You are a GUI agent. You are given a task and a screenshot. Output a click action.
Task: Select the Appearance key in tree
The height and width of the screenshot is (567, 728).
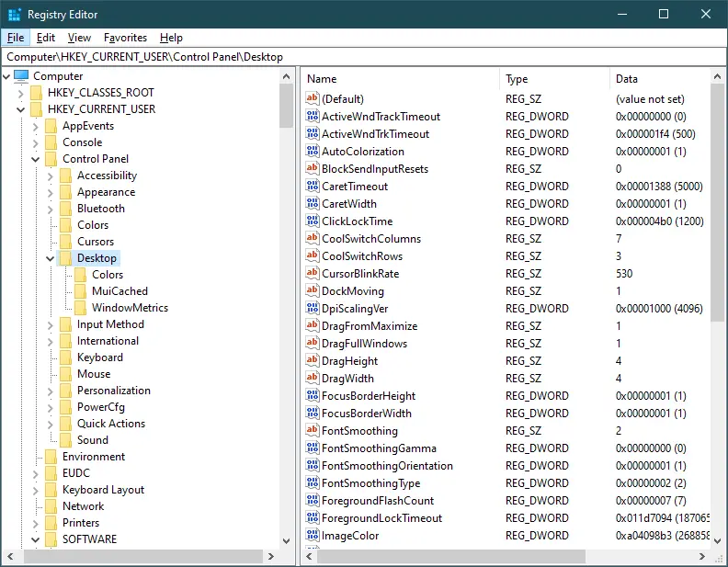(106, 192)
